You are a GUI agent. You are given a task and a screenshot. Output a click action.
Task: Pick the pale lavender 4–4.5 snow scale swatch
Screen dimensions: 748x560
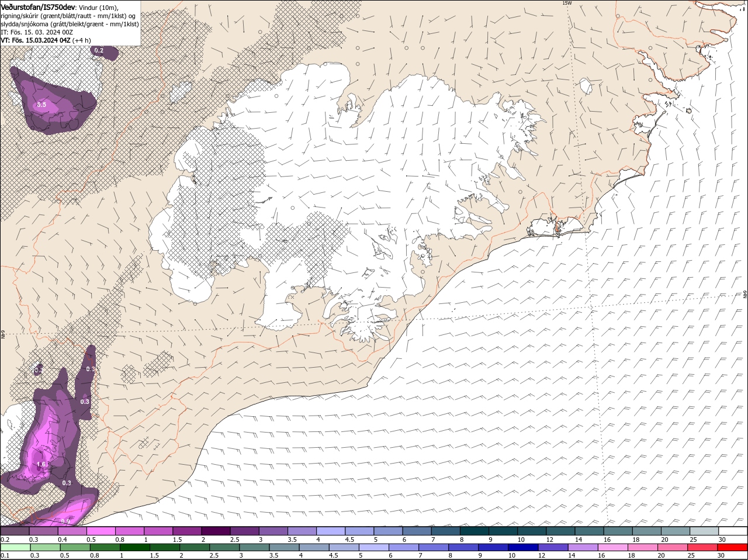click(x=331, y=531)
